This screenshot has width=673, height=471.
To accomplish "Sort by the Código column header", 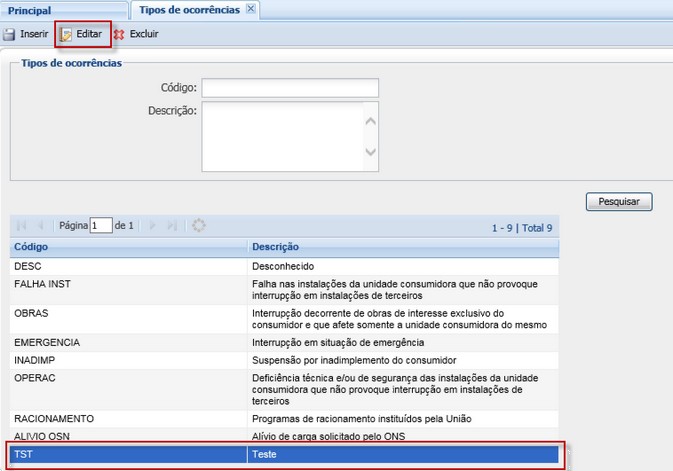I will point(128,247).
